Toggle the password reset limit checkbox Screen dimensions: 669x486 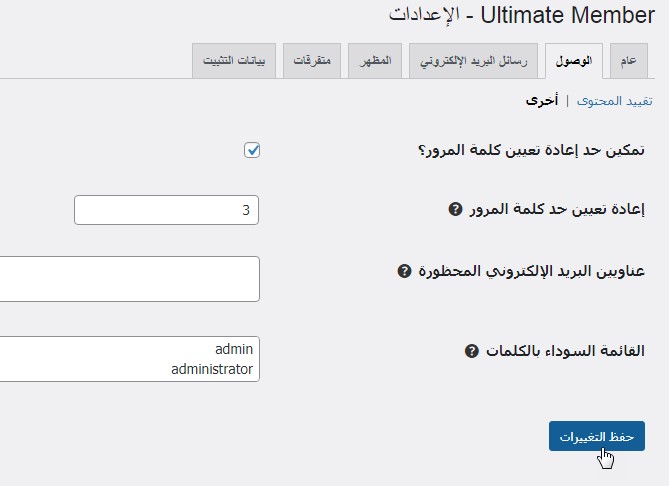pyautogui.click(x=252, y=150)
